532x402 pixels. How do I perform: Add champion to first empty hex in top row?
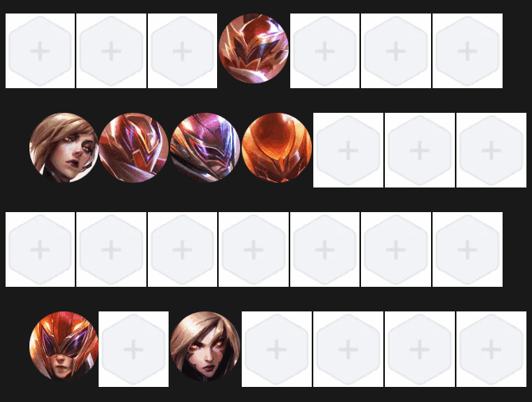coord(40,51)
